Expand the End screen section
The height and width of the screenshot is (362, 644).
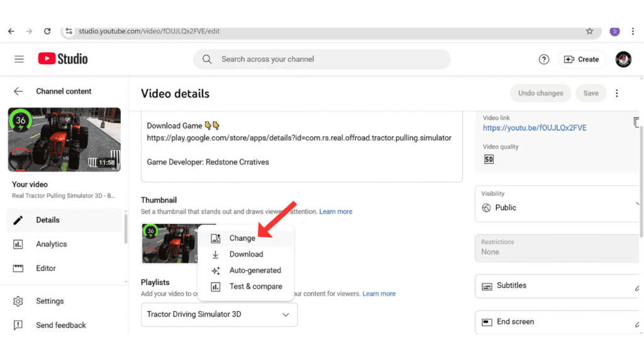point(557,321)
